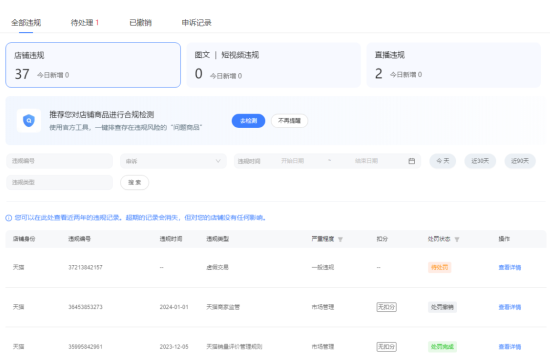Open the 开始日期 start date field
Screen dimensions: 550x361
[293, 161]
